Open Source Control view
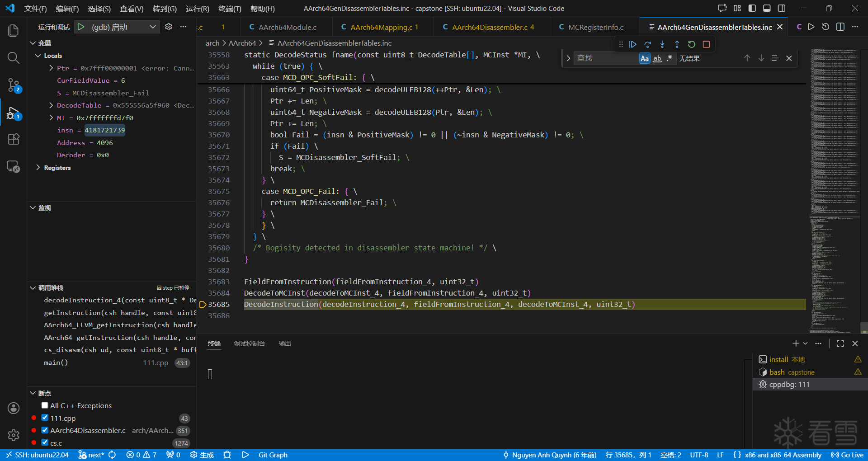This screenshot has height=461, width=868. click(14, 85)
